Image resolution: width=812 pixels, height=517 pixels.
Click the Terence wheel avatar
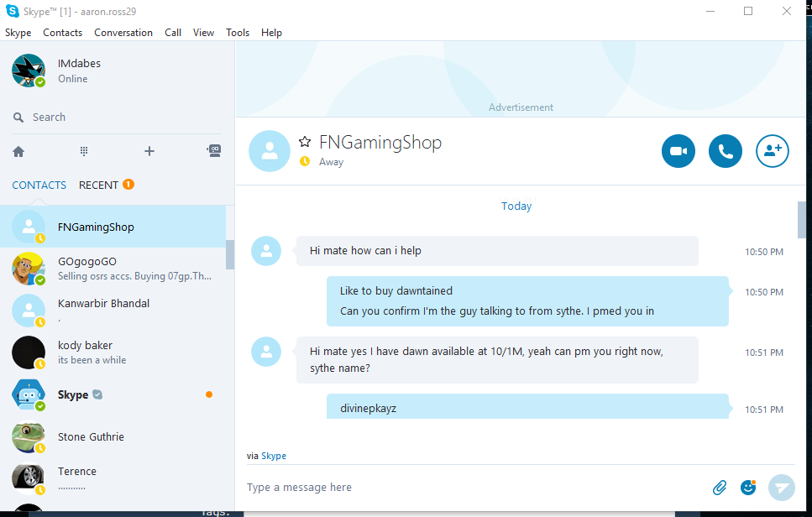[x=29, y=478]
